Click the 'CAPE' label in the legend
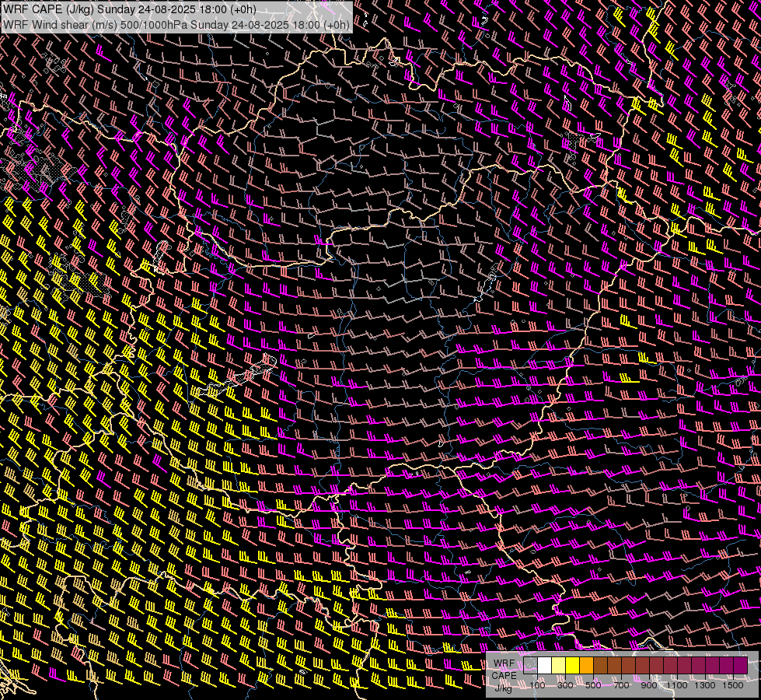 (504, 676)
